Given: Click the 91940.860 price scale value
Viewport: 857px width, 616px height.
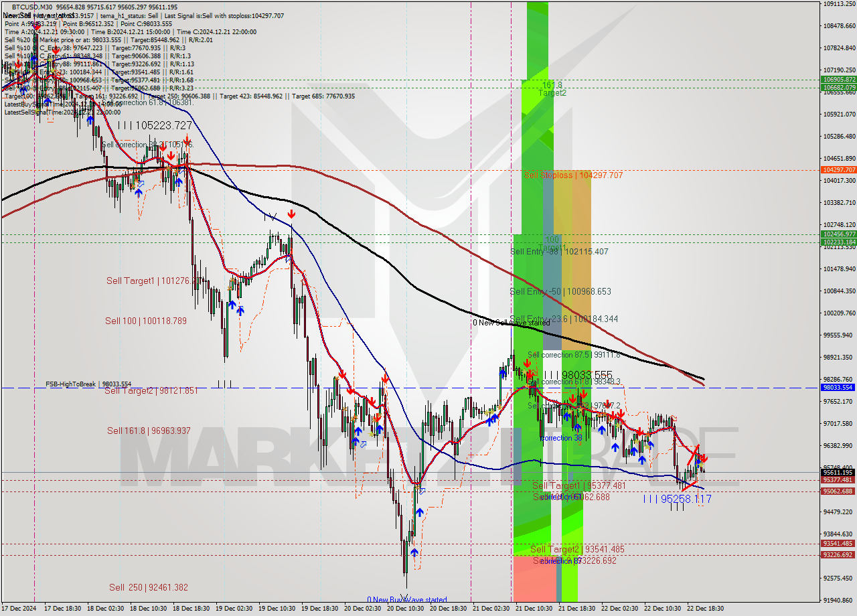Looking at the screenshot, I should point(839,601).
